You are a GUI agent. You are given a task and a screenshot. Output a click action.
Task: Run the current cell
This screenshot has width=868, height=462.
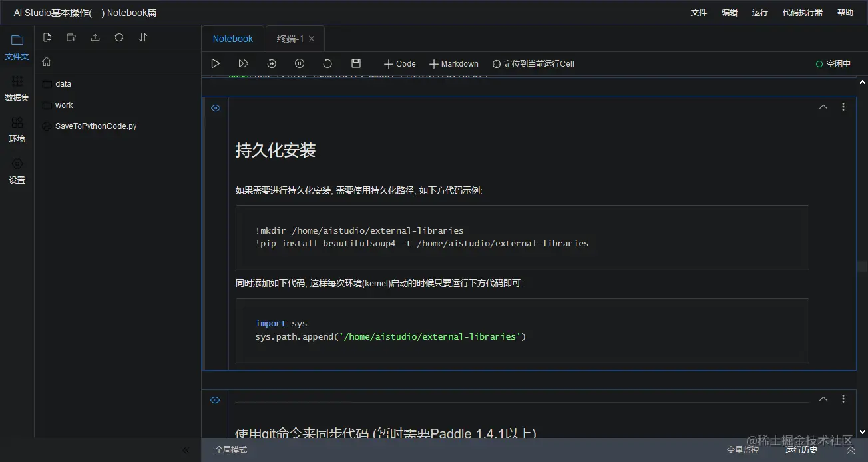215,63
